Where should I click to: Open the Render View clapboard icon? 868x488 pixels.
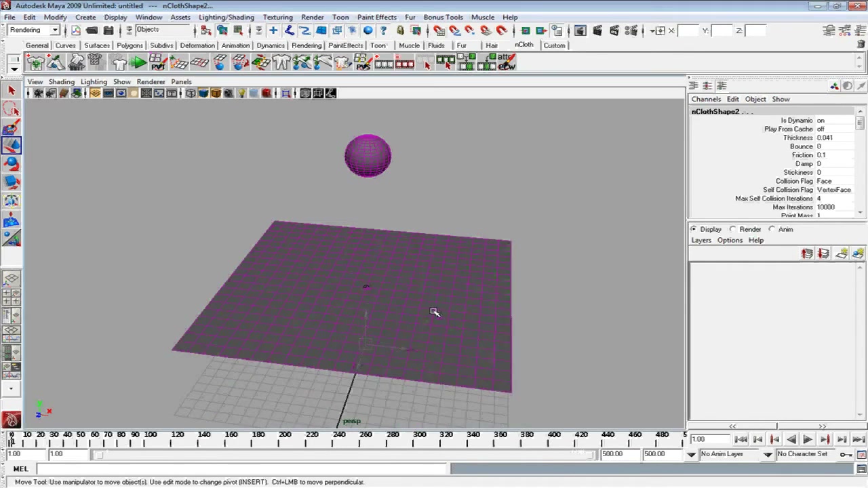[x=580, y=30]
